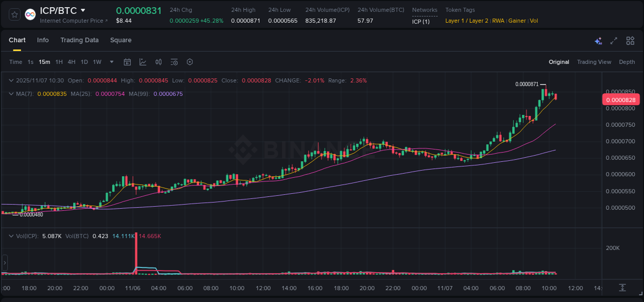Open the OHLC candle display icon
Viewport: 644px width, 302px height.
click(159, 62)
